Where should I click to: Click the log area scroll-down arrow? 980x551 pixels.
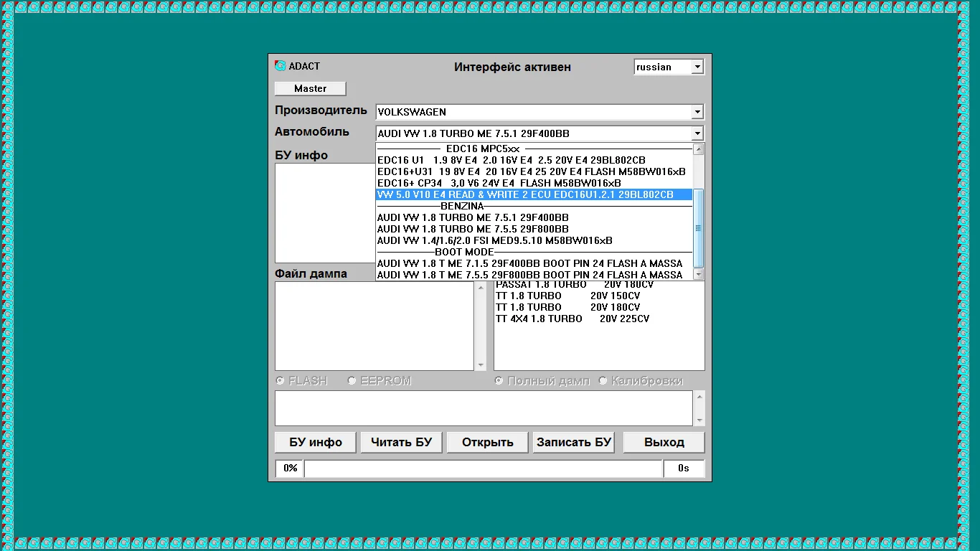(x=699, y=420)
